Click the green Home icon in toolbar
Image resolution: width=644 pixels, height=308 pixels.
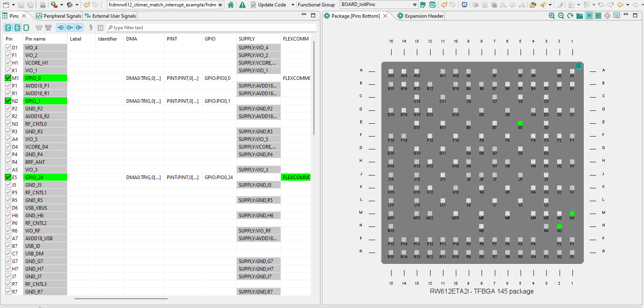(x=231, y=5)
